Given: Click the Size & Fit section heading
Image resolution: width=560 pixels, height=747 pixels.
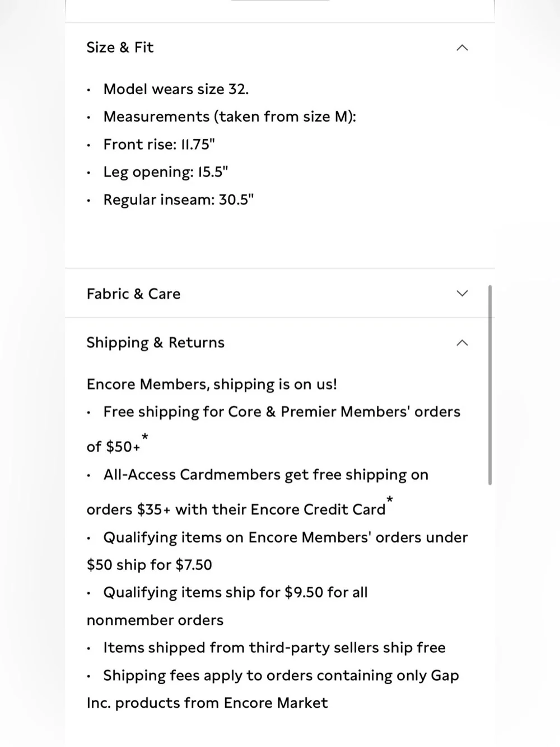Looking at the screenshot, I should pyautogui.click(x=120, y=48).
